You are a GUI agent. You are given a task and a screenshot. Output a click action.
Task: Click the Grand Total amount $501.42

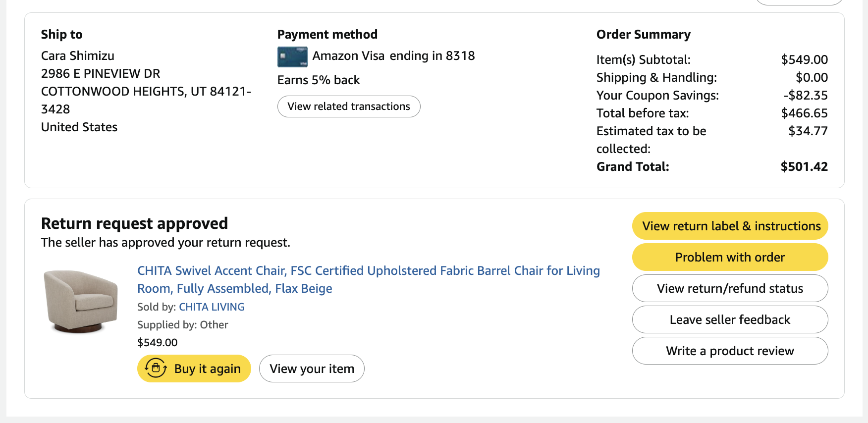(804, 166)
